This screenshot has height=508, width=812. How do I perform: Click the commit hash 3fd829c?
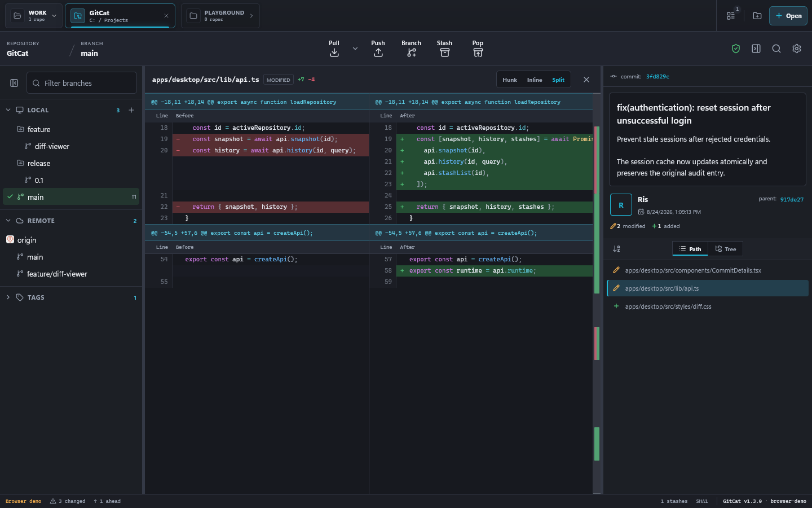[657, 76]
